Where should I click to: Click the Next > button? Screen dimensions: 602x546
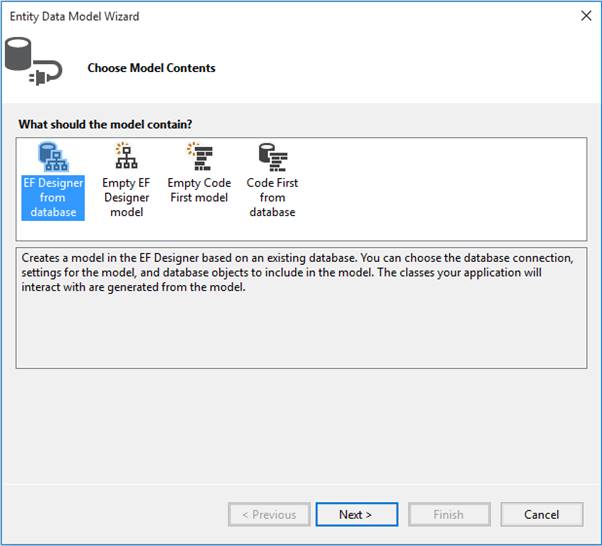(x=357, y=515)
